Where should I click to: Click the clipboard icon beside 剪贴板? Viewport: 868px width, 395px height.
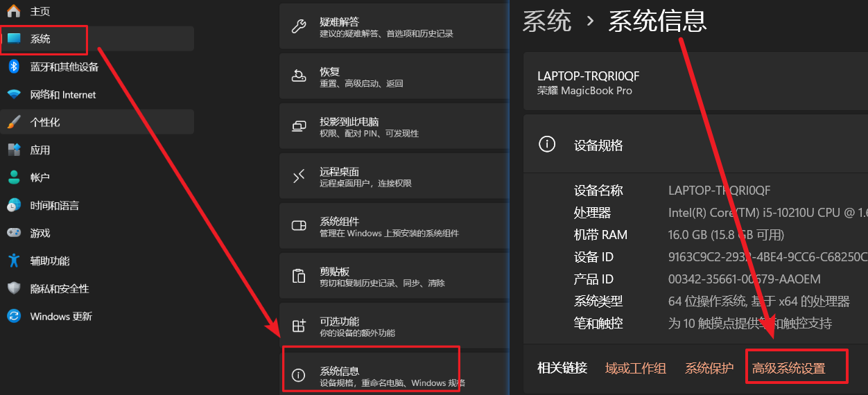[x=299, y=276]
